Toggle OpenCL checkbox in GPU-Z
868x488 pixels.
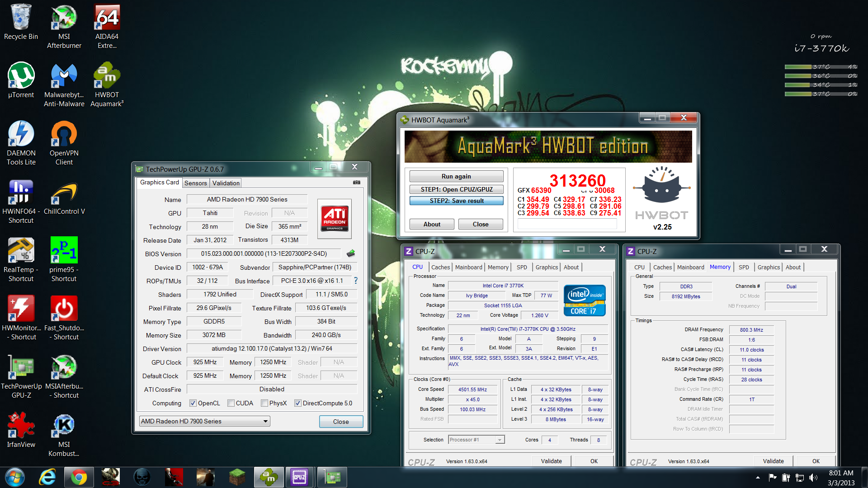[193, 403]
